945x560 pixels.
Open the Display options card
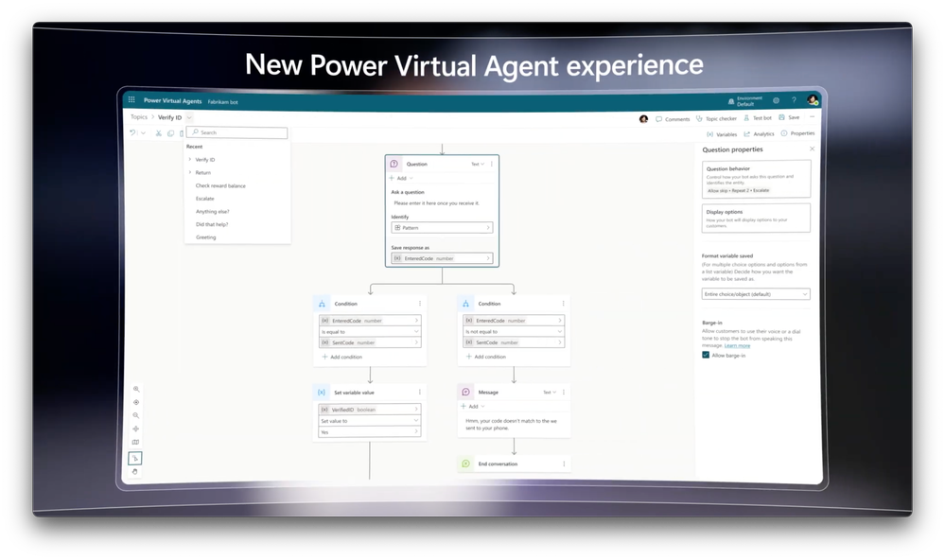tap(757, 218)
